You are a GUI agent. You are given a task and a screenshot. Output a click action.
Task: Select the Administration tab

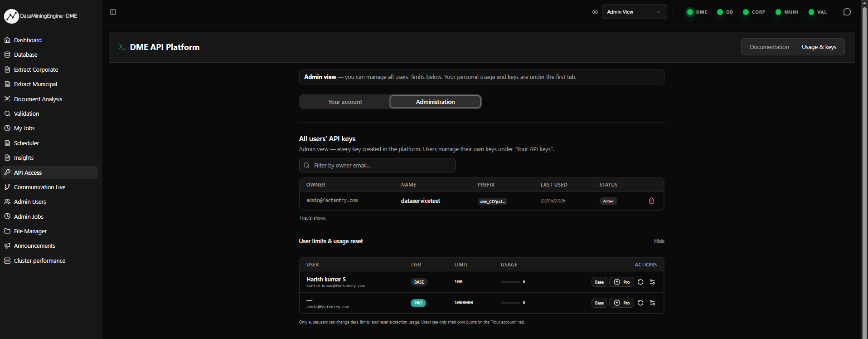435,102
